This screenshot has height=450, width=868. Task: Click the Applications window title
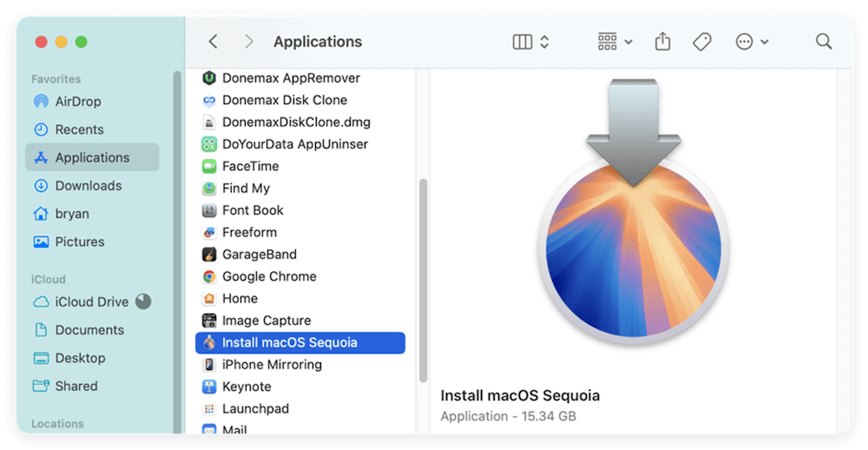pos(318,42)
